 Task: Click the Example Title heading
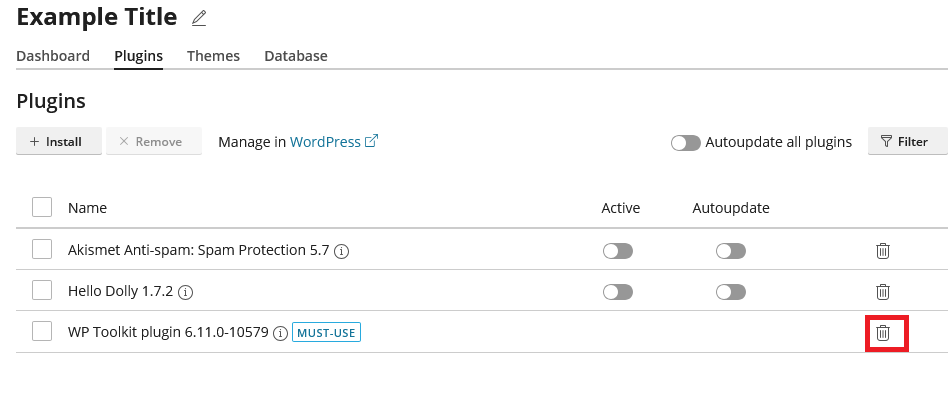tap(97, 17)
